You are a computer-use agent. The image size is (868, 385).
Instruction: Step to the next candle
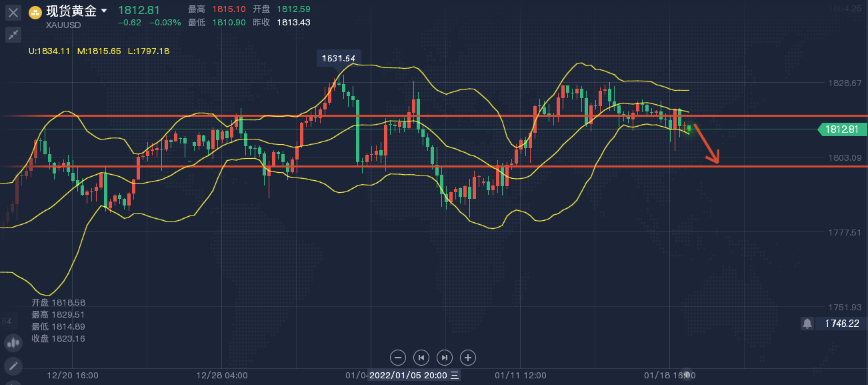tap(445, 357)
